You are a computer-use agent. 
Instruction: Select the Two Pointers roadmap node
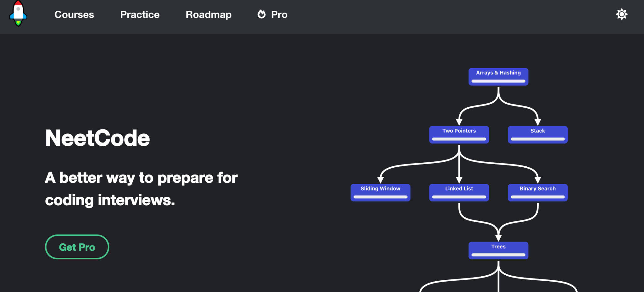[x=459, y=131]
